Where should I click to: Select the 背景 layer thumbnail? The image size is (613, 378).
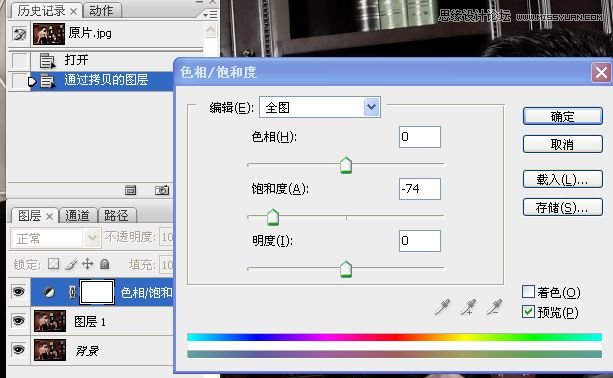click(x=50, y=350)
